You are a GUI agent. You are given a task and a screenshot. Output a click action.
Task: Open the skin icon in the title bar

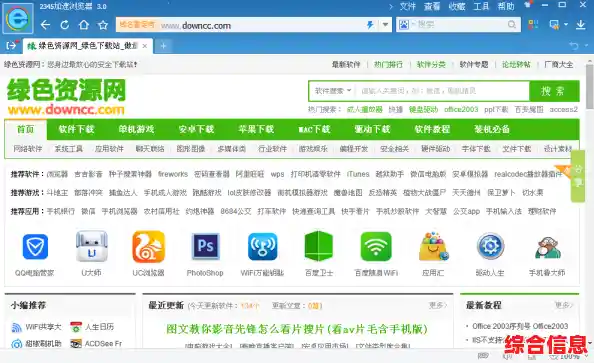pos(527,5)
